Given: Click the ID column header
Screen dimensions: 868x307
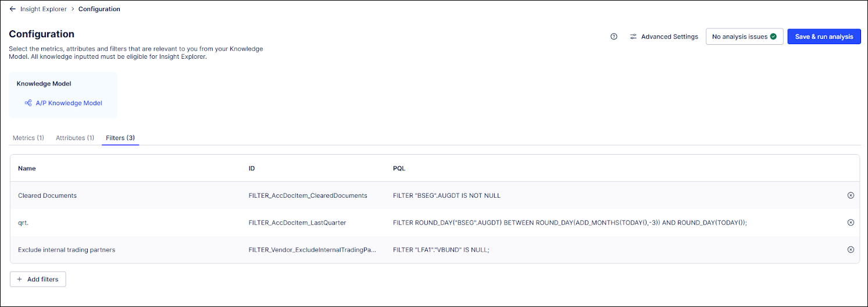Looking at the screenshot, I should click(252, 168).
